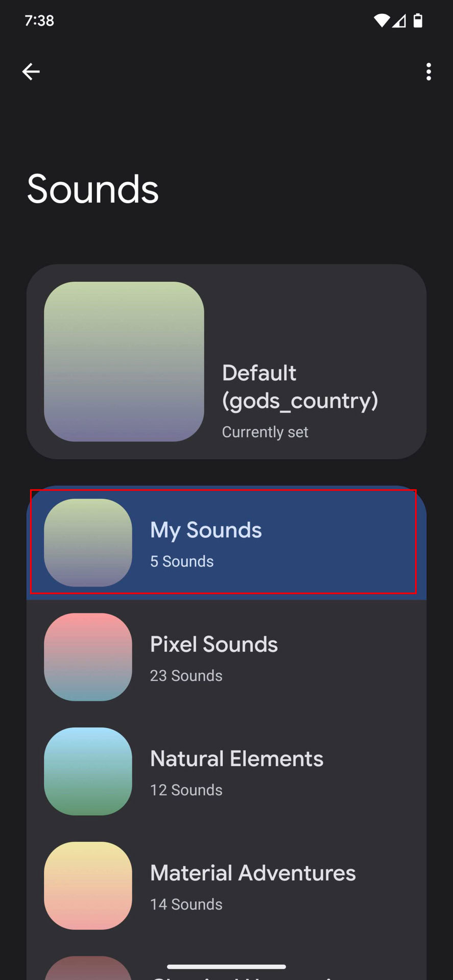Tap the Material Adventures yellow-pink icon
The image size is (453, 980).
click(88, 886)
